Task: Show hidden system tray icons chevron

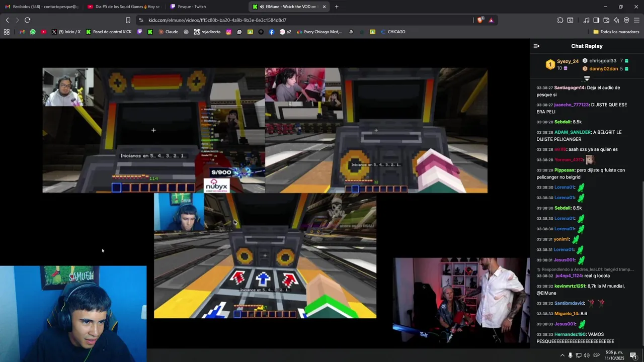Action: click(562, 355)
